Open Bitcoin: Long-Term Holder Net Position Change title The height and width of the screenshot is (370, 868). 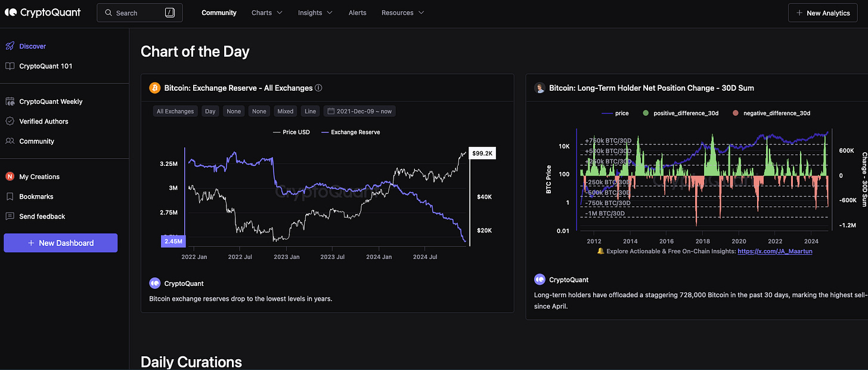(652, 88)
